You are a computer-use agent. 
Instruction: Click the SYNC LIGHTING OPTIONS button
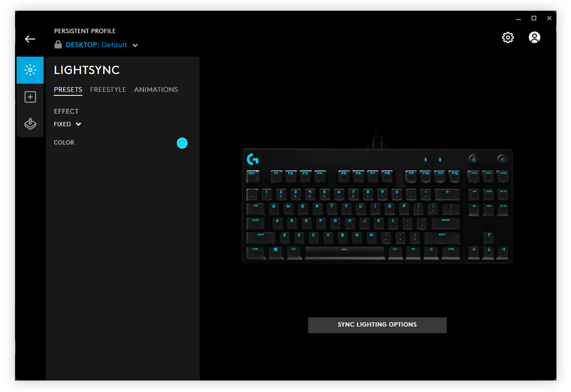click(377, 325)
